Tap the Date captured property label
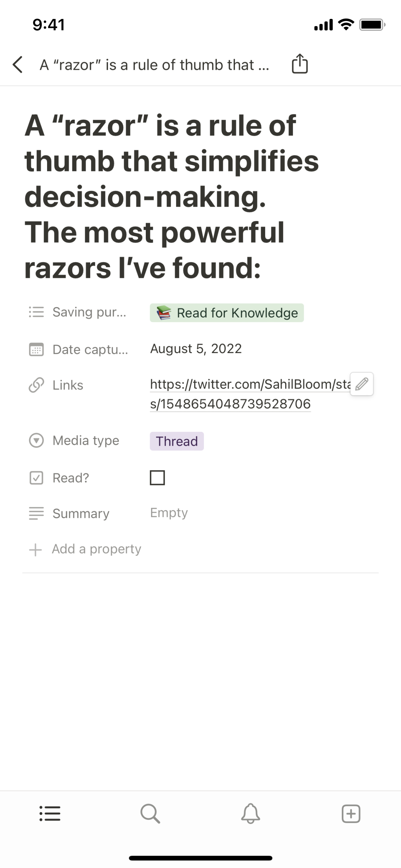401x868 pixels. [90, 350]
